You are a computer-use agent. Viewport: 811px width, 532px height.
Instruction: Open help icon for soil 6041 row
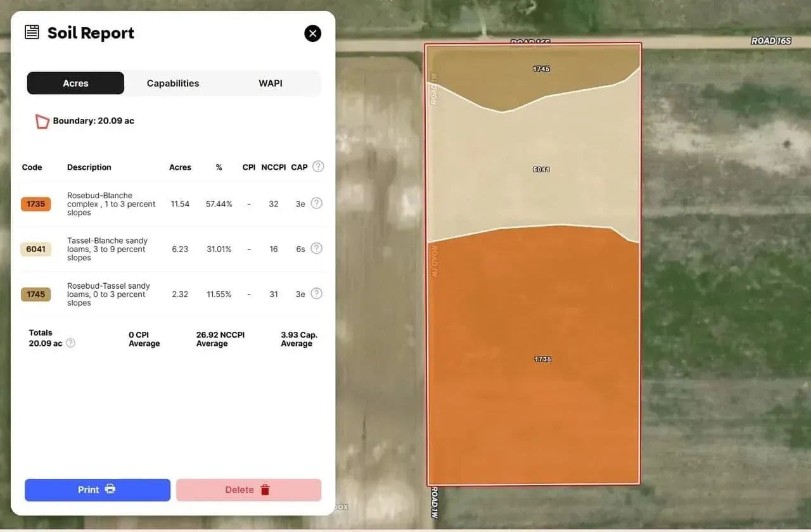(x=316, y=248)
